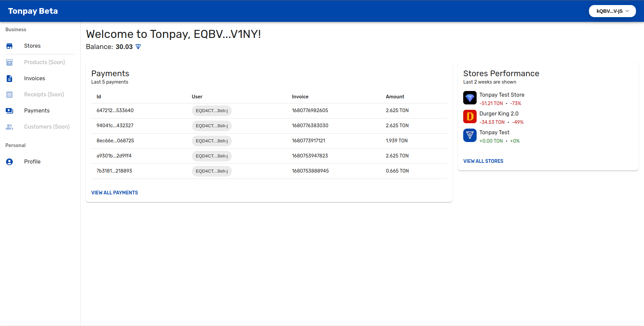Click the -51.21 TON performance value

point(491,103)
